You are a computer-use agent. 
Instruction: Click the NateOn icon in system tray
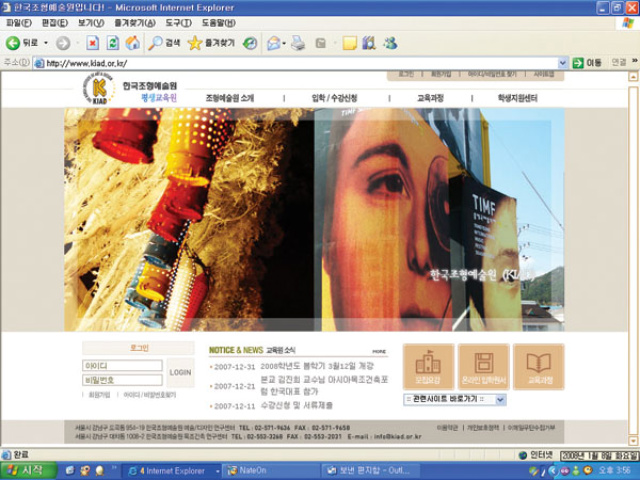pyautogui.click(x=588, y=471)
